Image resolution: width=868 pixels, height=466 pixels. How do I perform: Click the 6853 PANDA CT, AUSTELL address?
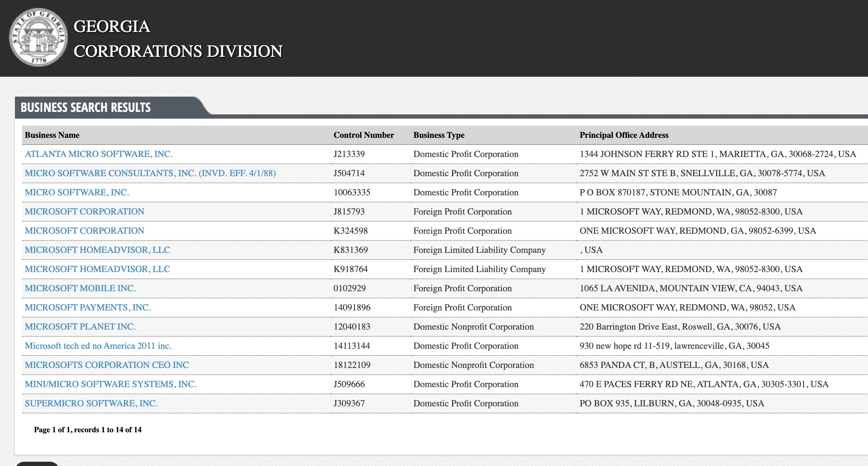674,365
